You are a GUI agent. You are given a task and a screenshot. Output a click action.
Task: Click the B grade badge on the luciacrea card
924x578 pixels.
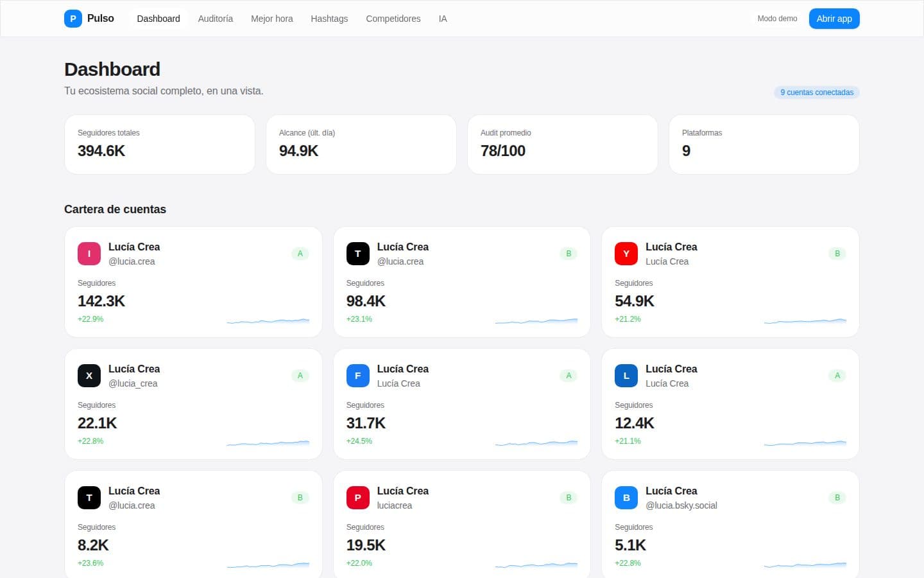pyautogui.click(x=569, y=498)
